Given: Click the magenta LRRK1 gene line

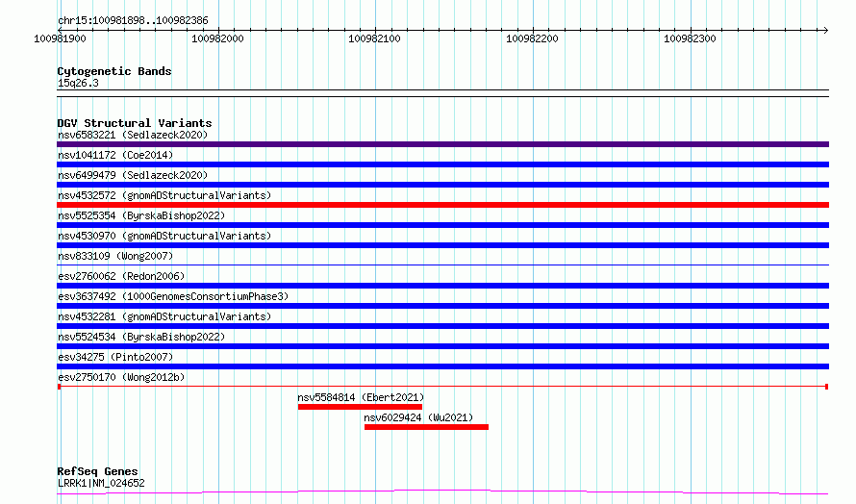Looking at the screenshot, I should [442, 492].
